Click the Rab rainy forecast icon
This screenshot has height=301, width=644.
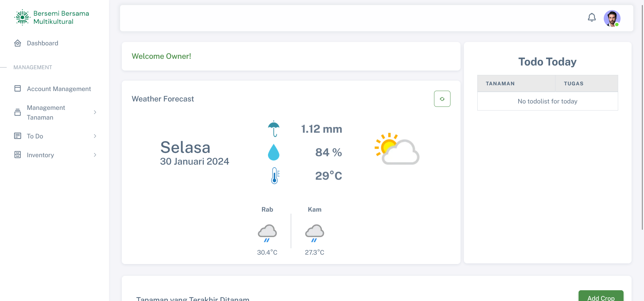(x=267, y=233)
